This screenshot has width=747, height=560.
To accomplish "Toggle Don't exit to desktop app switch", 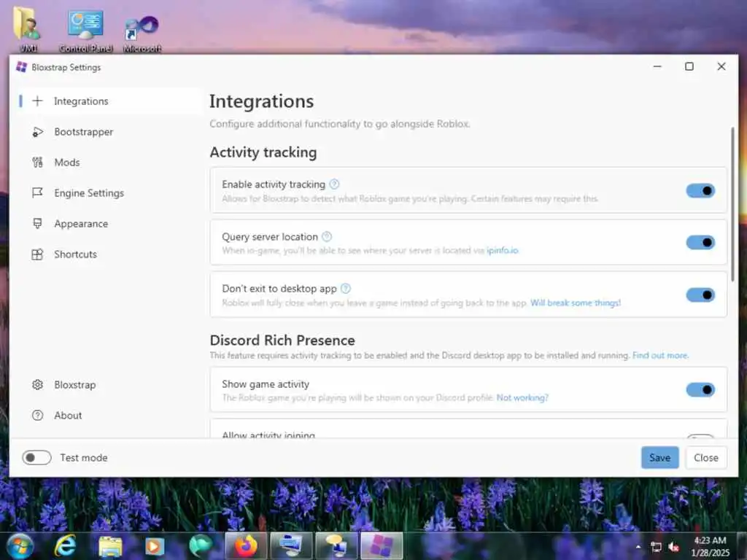I will tap(700, 295).
